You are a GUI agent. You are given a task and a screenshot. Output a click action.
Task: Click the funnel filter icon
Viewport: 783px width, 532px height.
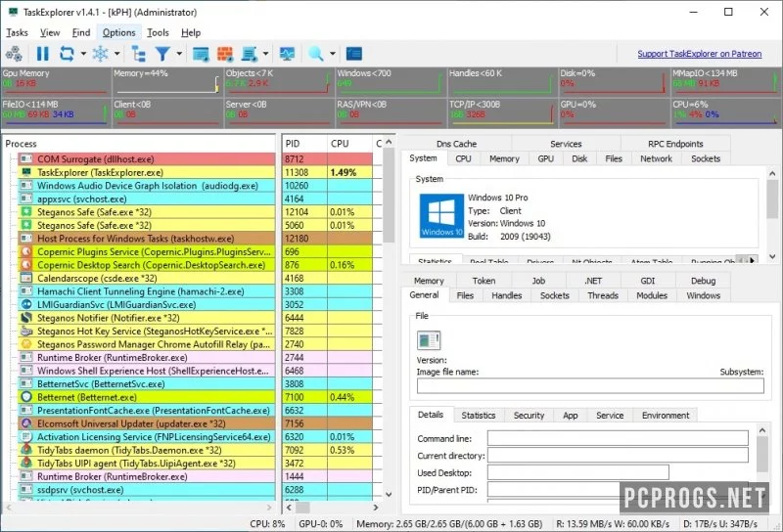pyautogui.click(x=162, y=54)
